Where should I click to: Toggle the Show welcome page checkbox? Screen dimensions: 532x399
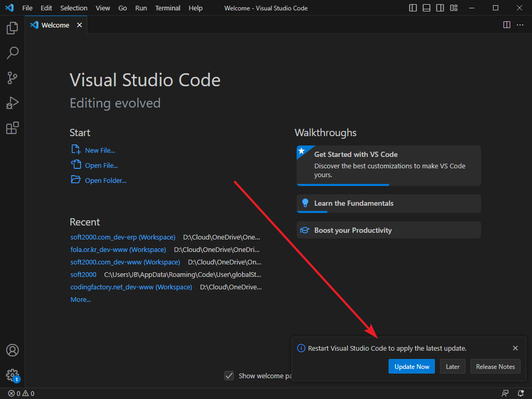(x=229, y=376)
